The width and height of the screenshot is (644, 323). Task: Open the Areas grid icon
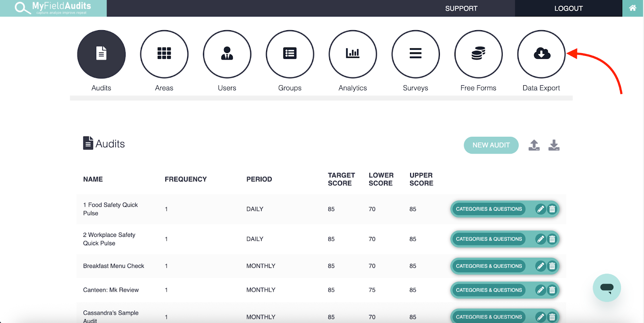(x=164, y=54)
